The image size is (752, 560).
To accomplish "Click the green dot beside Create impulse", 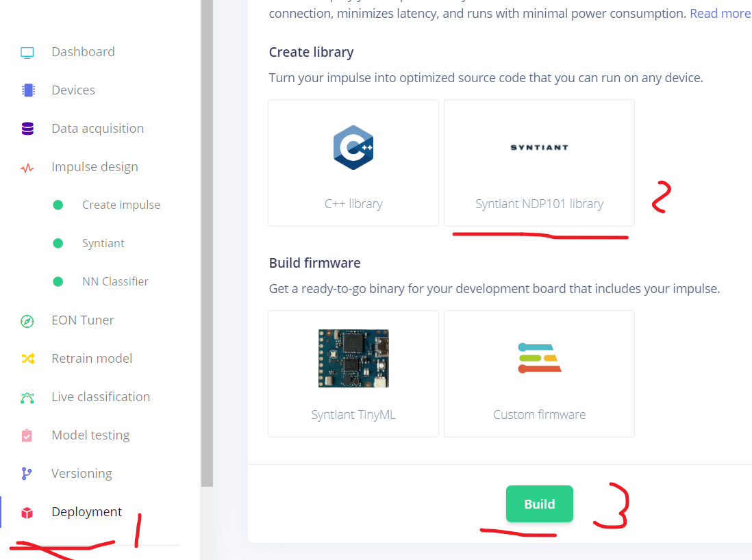I will click(58, 205).
